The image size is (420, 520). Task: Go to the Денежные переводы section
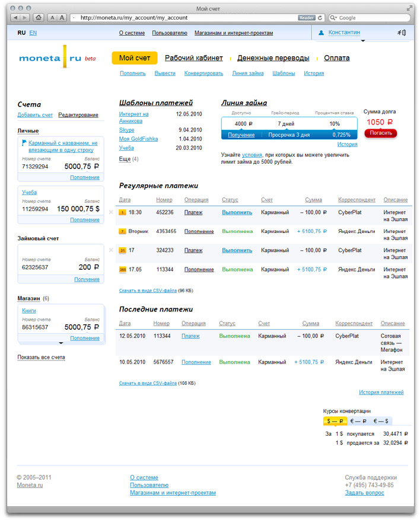pos(273,58)
